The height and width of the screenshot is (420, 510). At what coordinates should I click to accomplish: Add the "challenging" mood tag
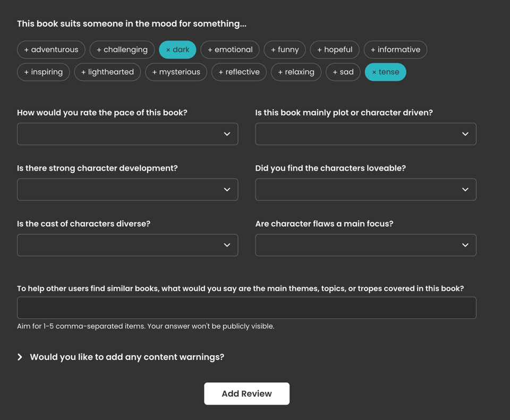tap(122, 49)
